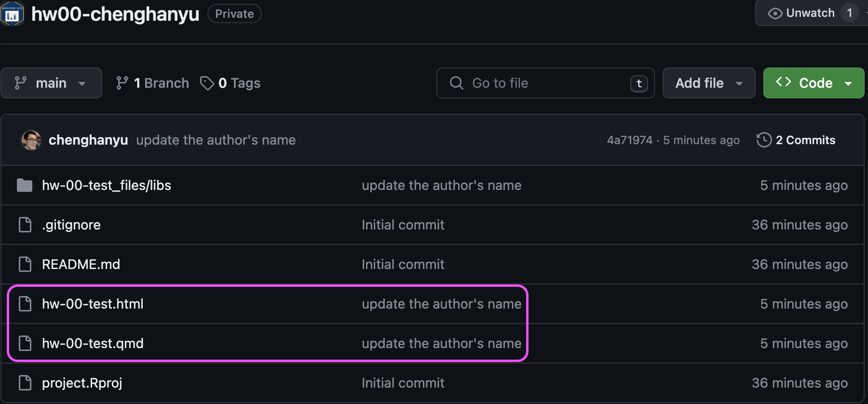Click the commit history clock icon
The image size is (868, 404).
click(x=764, y=140)
